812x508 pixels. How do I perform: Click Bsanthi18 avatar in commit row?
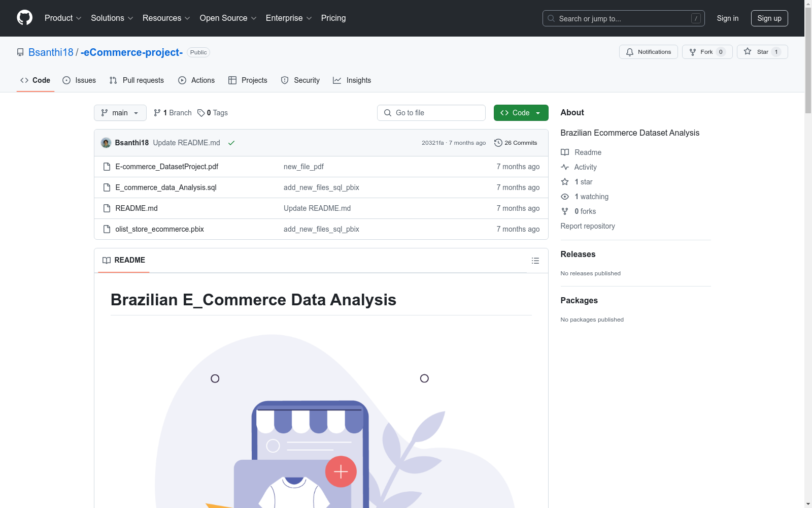[x=106, y=143]
